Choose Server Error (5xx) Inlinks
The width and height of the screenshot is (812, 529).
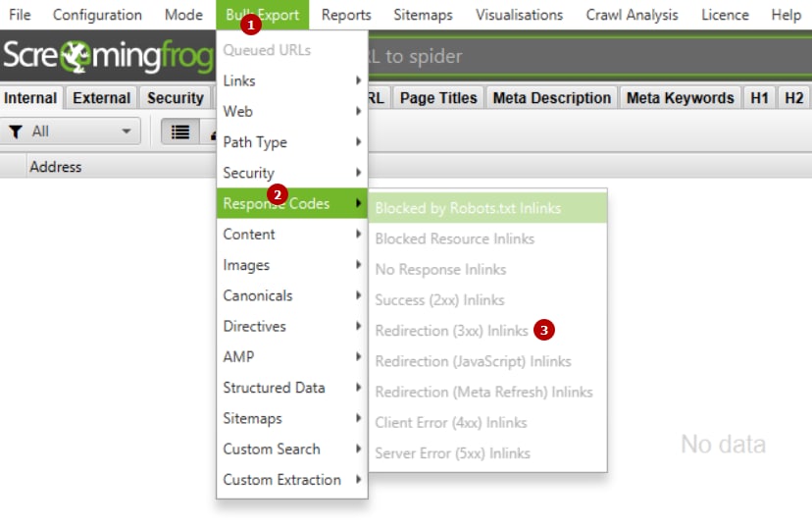tap(487, 452)
